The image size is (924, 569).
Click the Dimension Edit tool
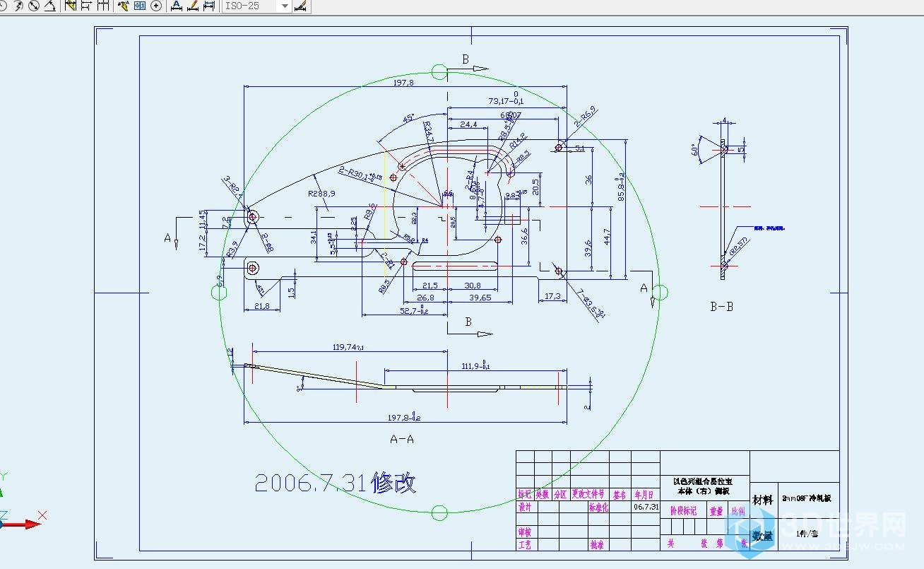coord(176,6)
